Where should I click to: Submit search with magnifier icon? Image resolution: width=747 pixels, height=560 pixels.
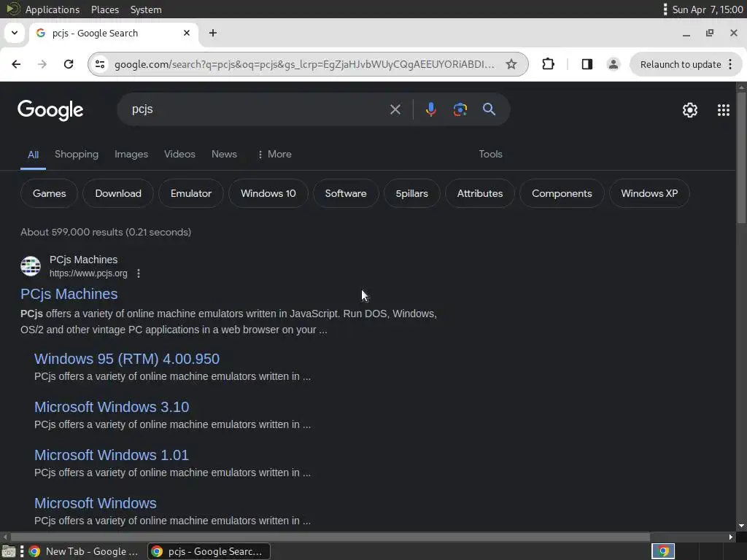click(489, 109)
